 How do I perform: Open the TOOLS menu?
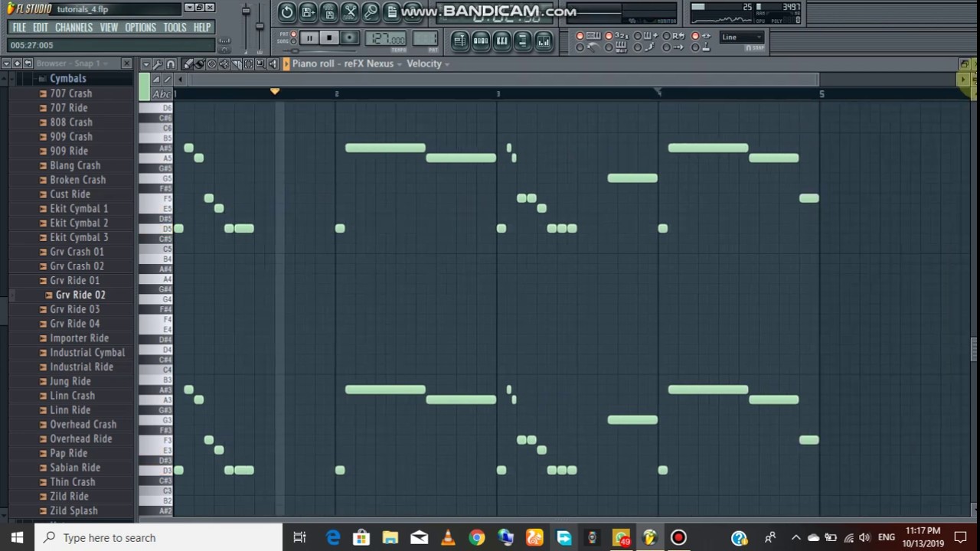(x=175, y=28)
